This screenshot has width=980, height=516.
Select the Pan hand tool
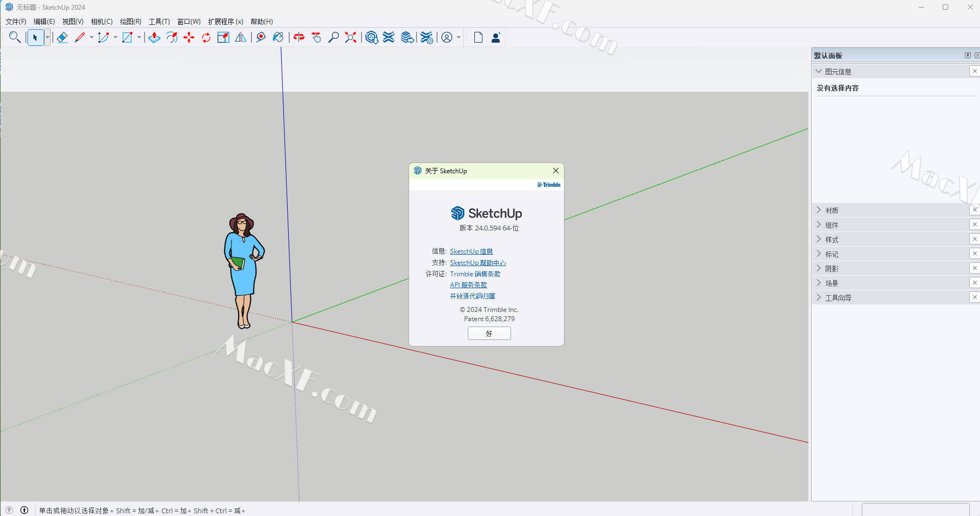click(x=316, y=37)
